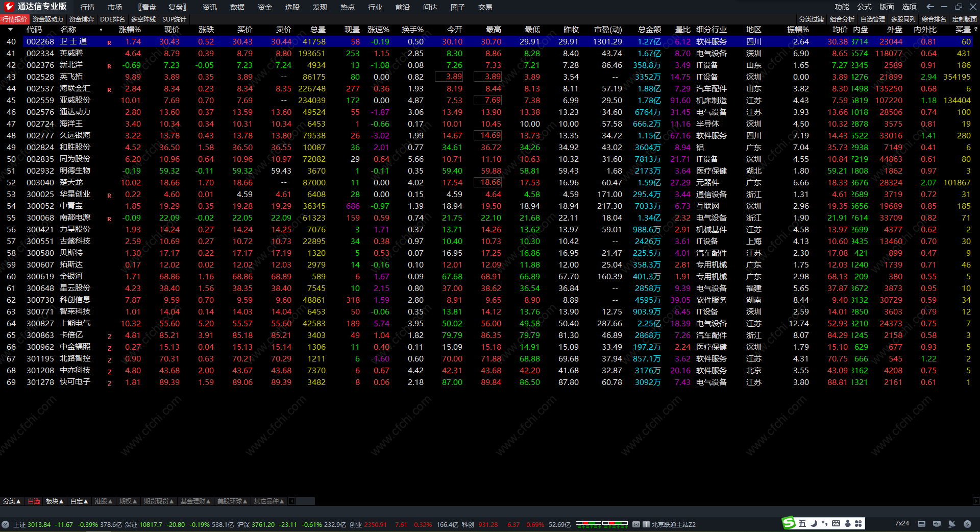Viewport: 980px width, 532px height.
Task: Expand the 美股环球 menu
Action: coord(232,501)
